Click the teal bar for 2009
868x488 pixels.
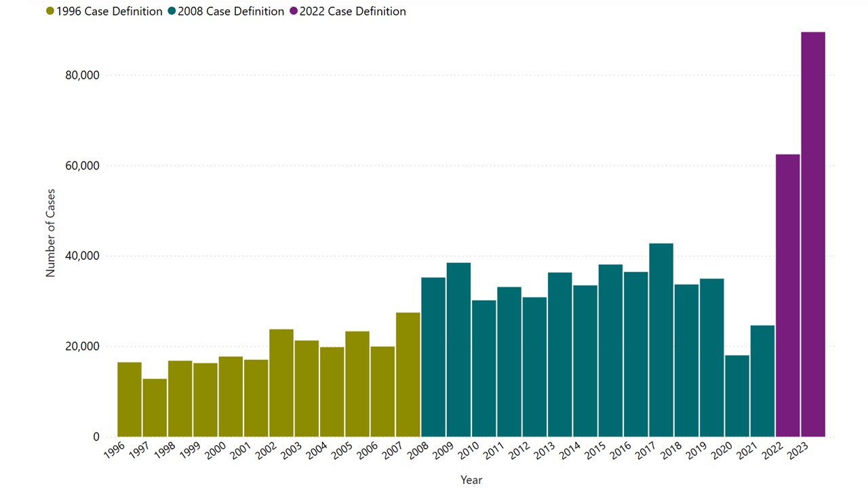pos(458,349)
